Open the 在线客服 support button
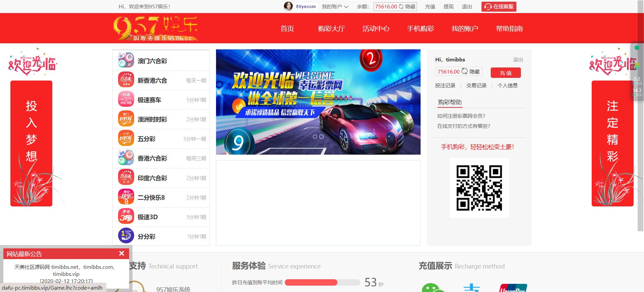Viewport: 644px width, 292px height. click(x=499, y=6)
